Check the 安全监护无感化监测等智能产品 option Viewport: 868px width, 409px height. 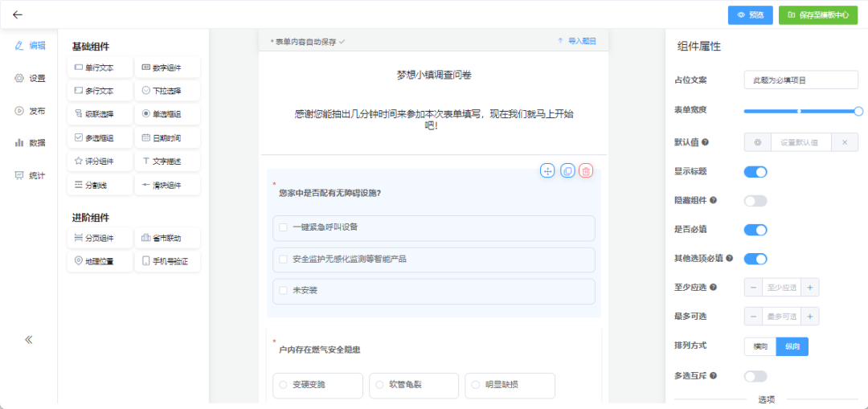[434, 260]
